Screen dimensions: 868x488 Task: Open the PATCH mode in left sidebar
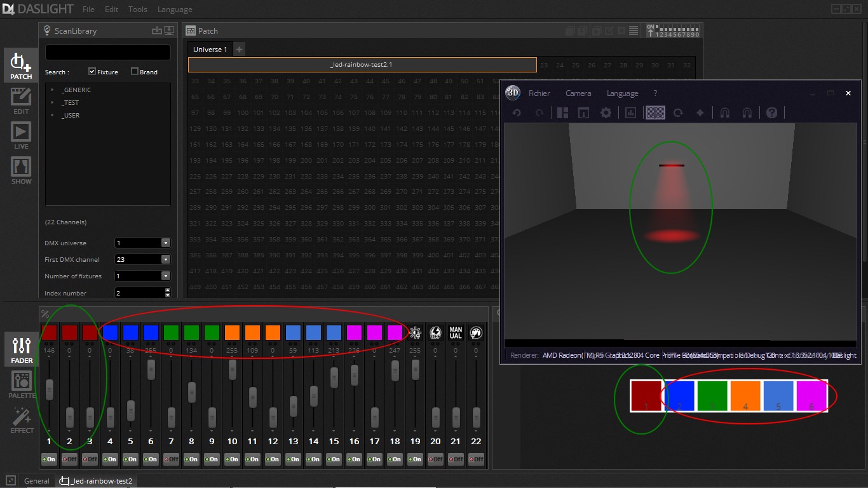click(21, 66)
